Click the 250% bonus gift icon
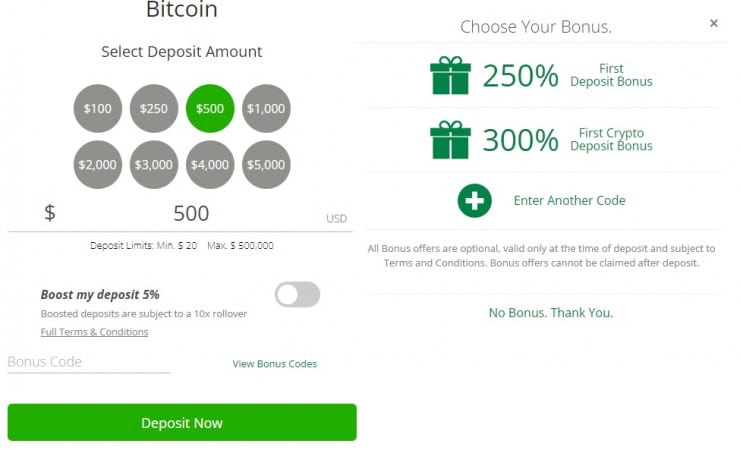 tap(450, 76)
